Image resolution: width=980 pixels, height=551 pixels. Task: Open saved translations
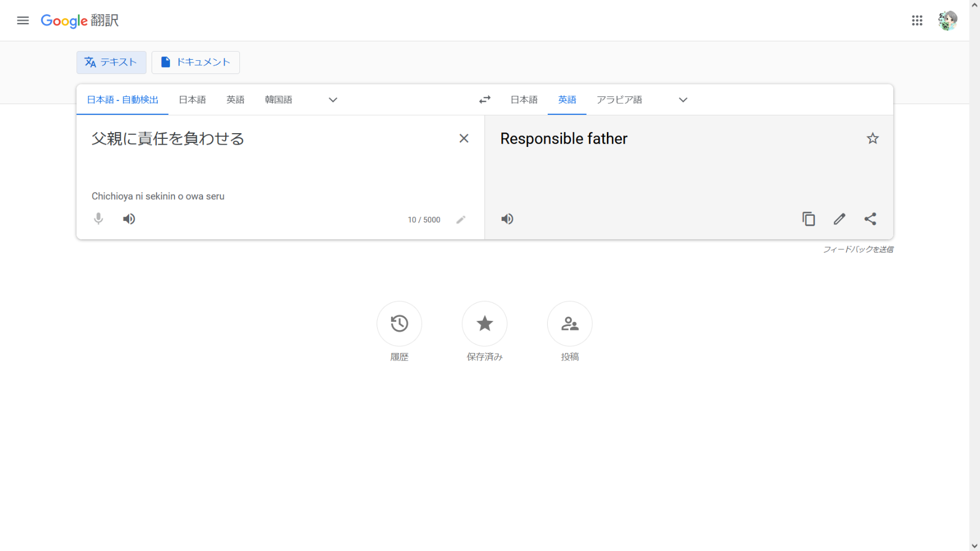(485, 324)
